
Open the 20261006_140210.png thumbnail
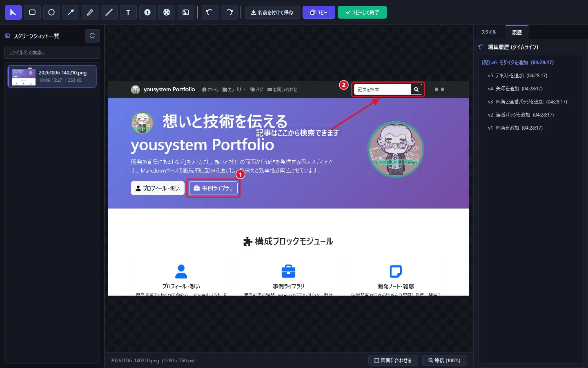pyautogui.click(x=52, y=76)
